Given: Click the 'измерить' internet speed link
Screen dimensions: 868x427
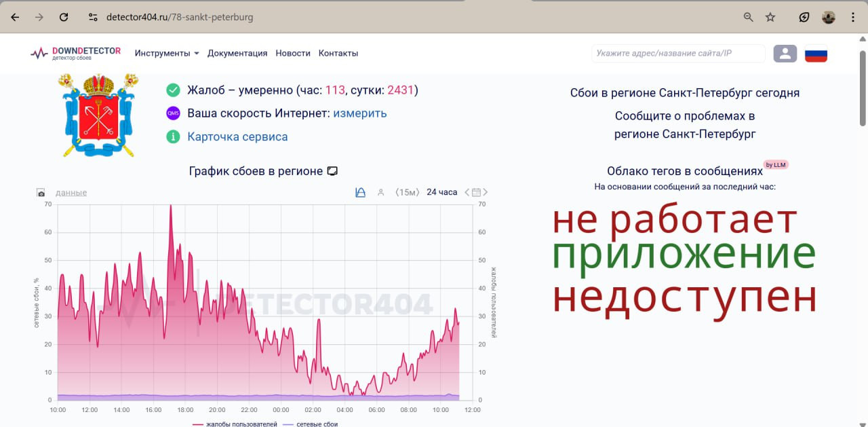Looking at the screenshot, I should [x=359, y=113].
